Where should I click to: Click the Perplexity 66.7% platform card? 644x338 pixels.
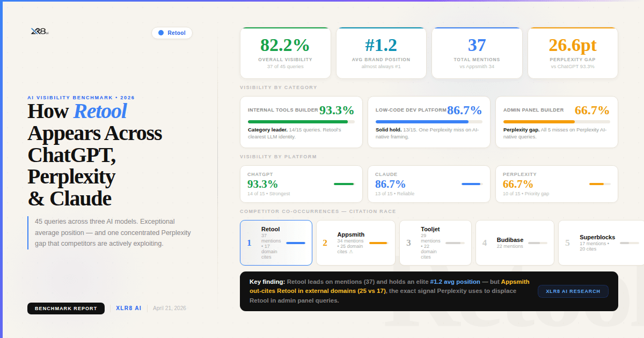pos(557,184)
